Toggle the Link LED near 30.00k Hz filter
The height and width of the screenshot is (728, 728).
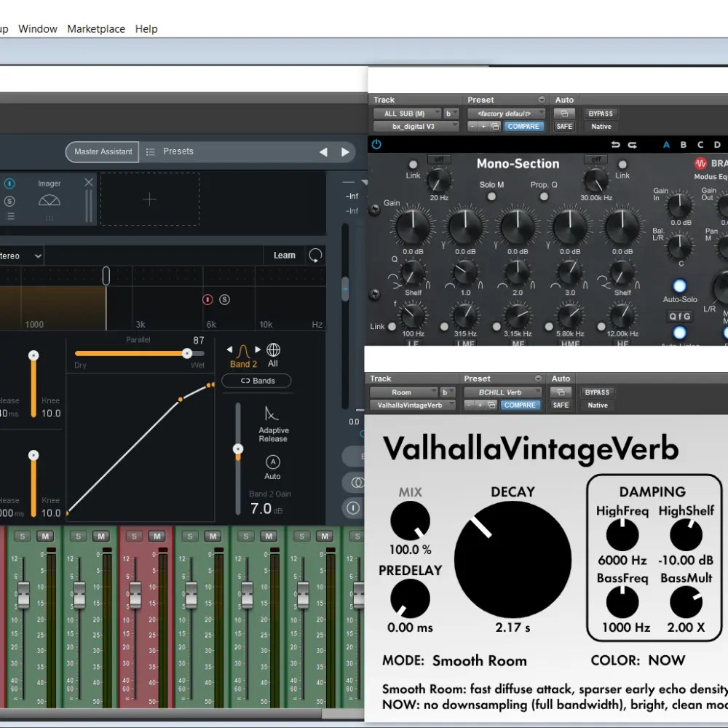(x=622, y=165)
